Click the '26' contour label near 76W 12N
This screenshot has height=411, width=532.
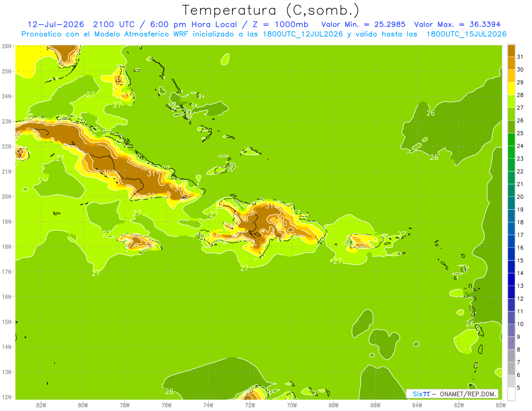(169, 391)
